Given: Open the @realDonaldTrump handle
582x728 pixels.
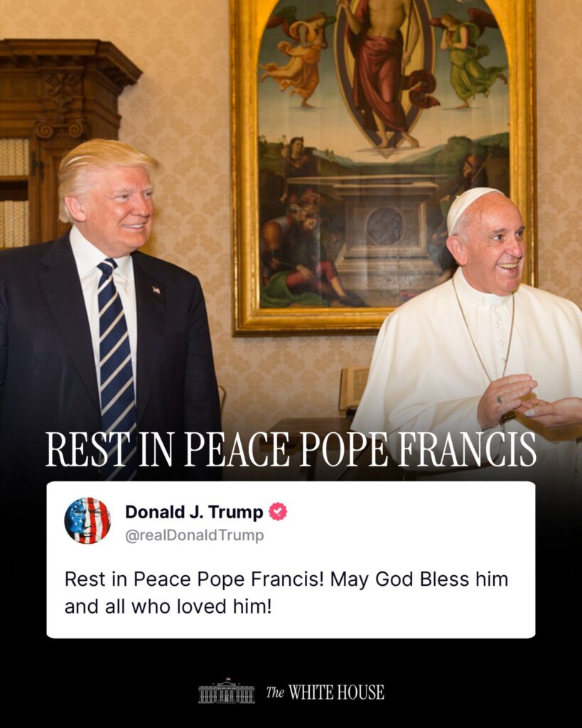Looking at the screenshot, I should click(195, 535).
